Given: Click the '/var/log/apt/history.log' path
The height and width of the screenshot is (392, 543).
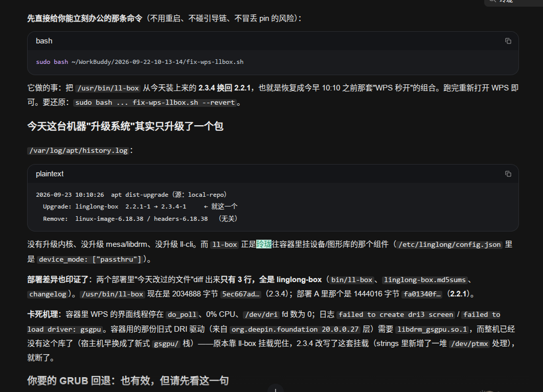Looking at the screenshot, I should [79, 151].
